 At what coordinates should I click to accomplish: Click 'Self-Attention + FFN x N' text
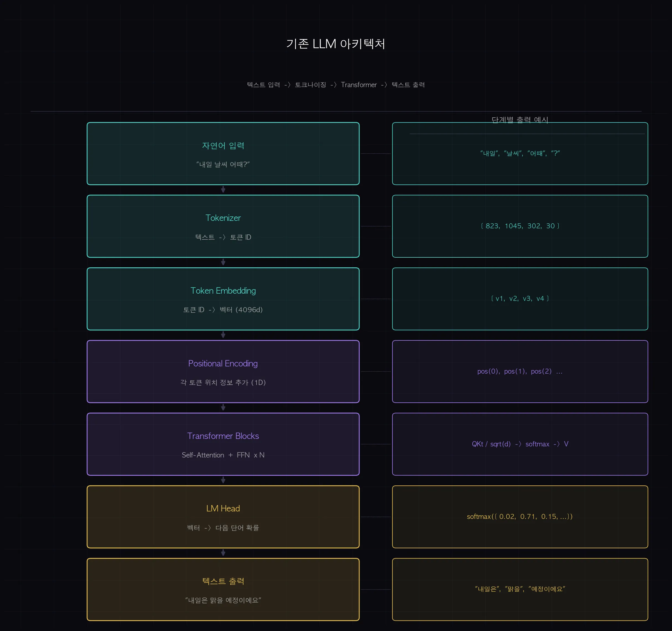(x=223, y=455)
